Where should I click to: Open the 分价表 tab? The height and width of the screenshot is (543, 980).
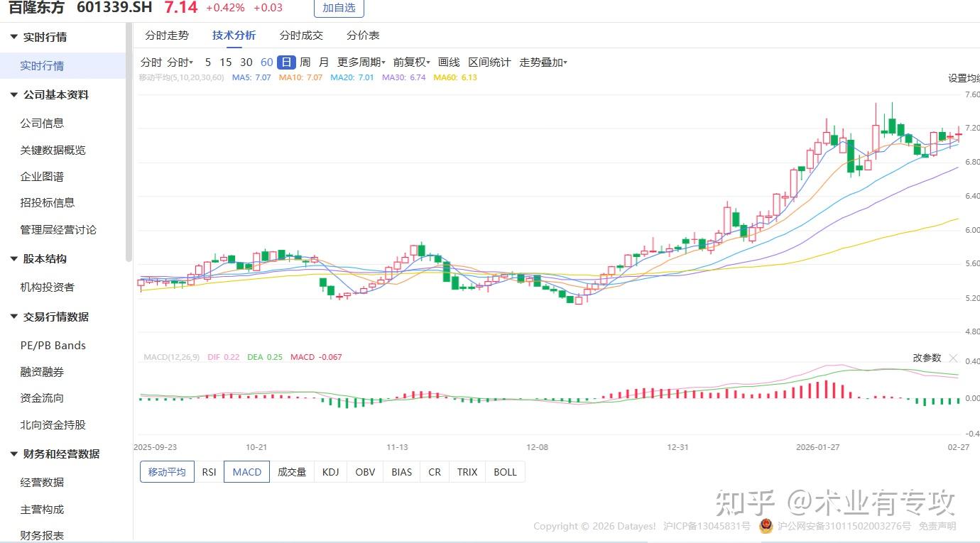click(363, 35)
